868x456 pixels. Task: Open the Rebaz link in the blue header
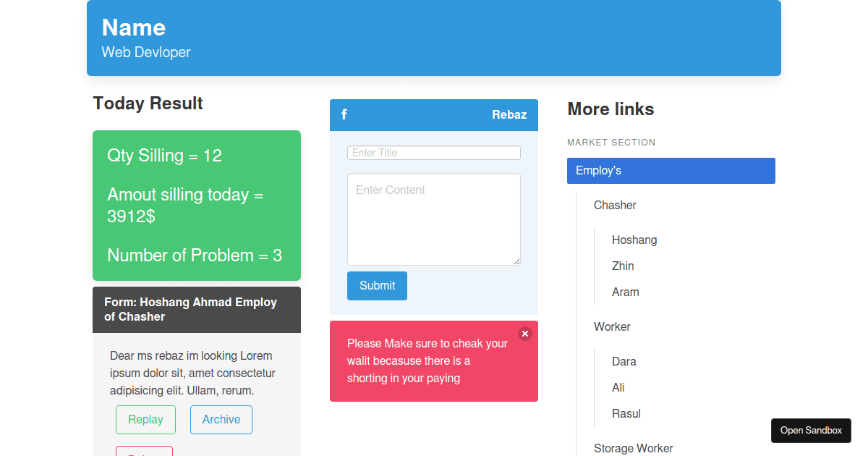(x=509, y=114)
